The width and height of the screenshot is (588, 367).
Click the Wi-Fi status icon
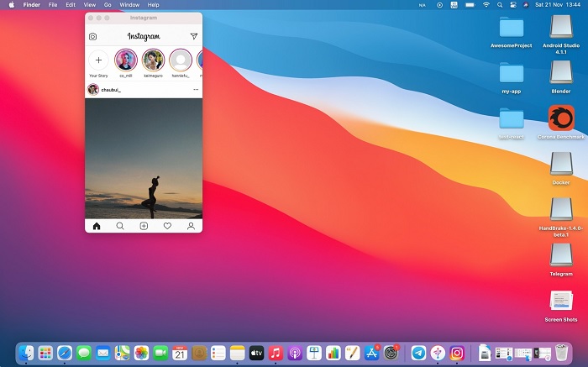coord(486,5)
